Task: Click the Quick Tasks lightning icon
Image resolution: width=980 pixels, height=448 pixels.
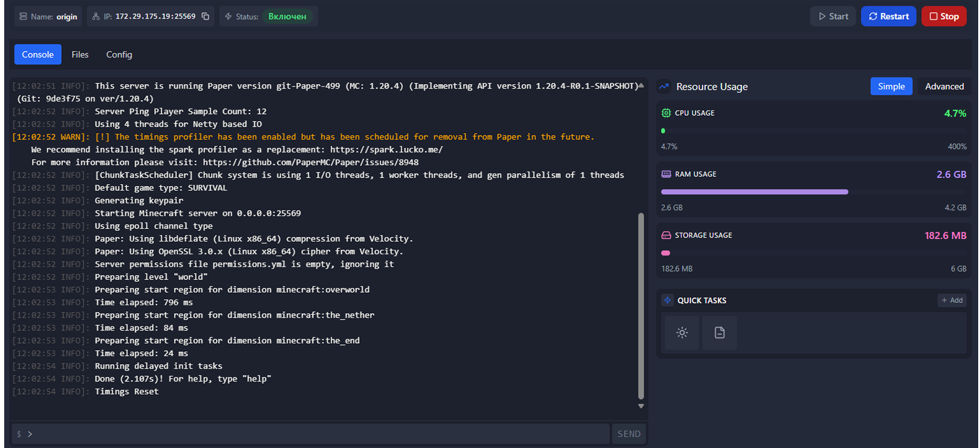Action: [x=668, y=300]
